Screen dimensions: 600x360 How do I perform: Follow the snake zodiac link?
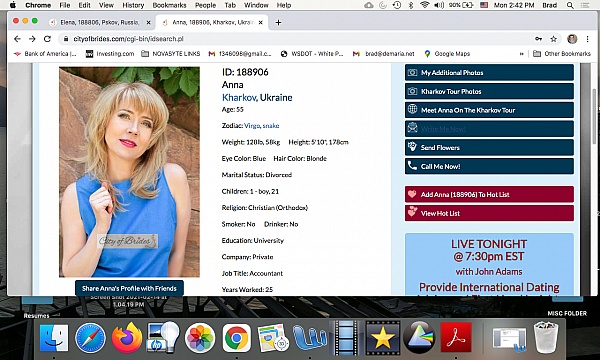271,125
